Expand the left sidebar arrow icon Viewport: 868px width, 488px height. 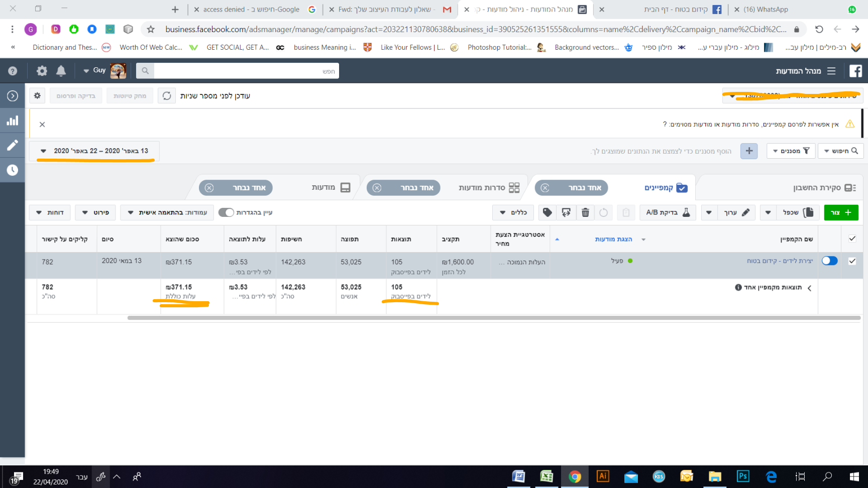(x=13, y=95)
